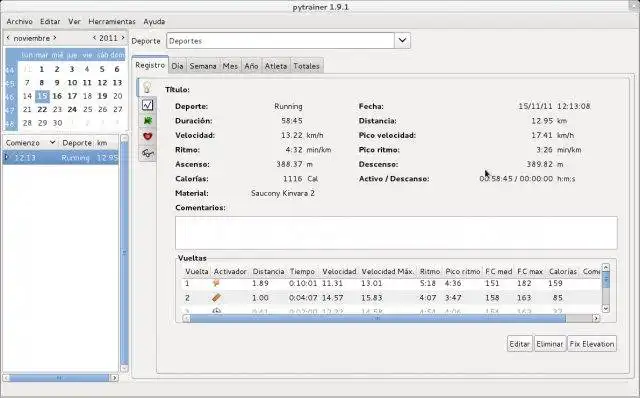Click the Editar button below laps
Screen dimensions: 640x398
(x=519, y=344)
